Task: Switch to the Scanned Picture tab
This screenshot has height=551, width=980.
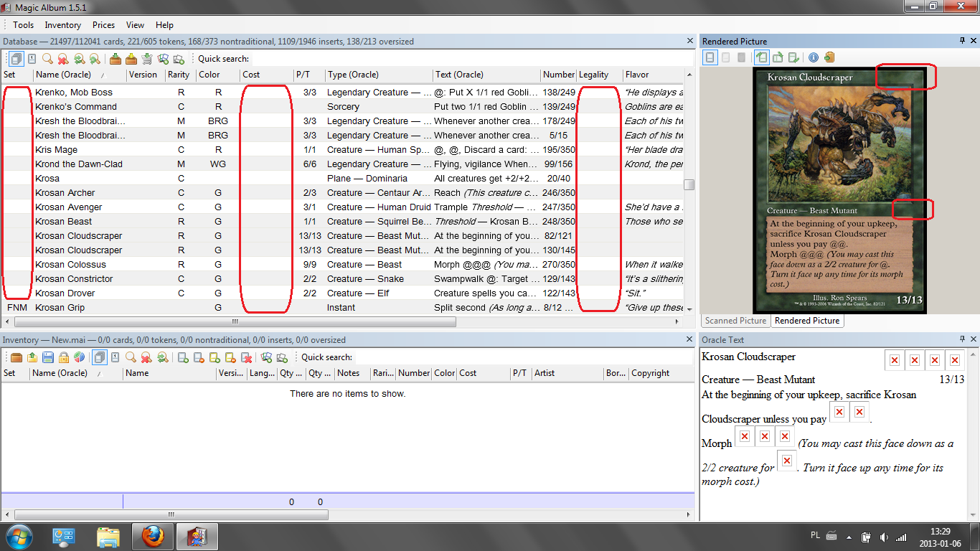Action: [735, 321]
